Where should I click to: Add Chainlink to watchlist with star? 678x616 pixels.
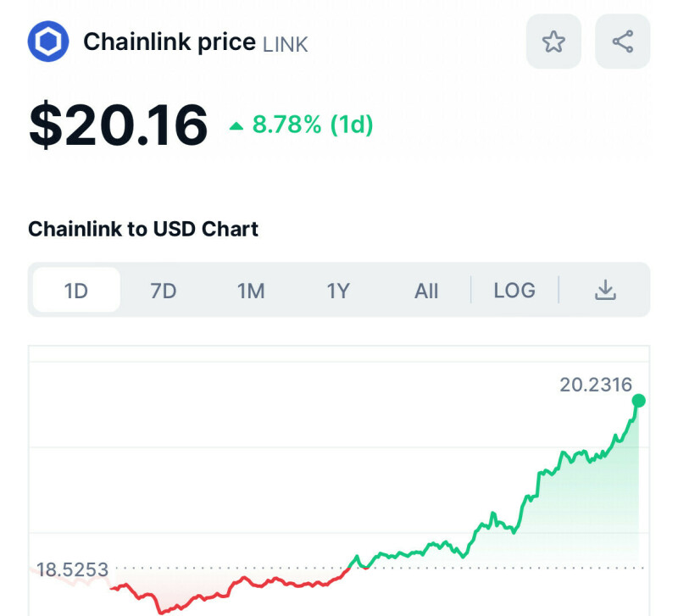pos(553,42)
